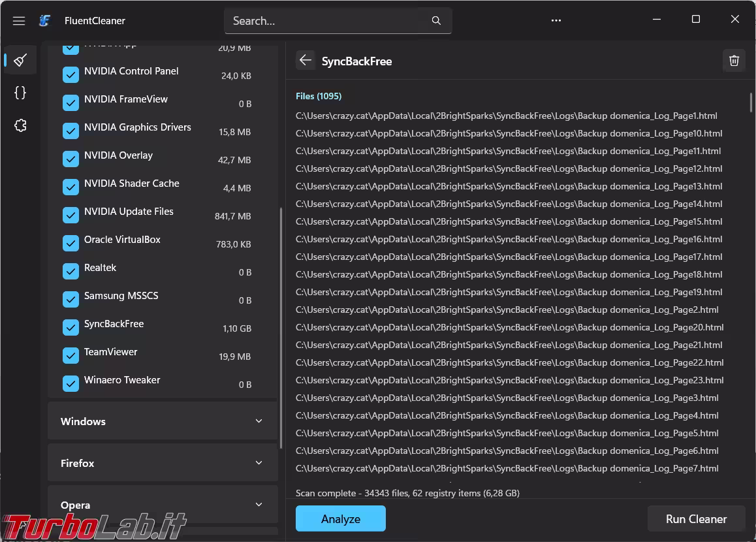Click the Files (1095) heading
This screenshot has width=756, height=542.
coord(318,96)
